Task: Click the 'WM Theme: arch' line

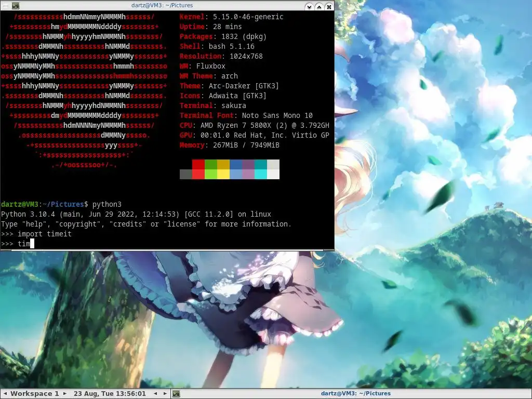Action: 209,76
